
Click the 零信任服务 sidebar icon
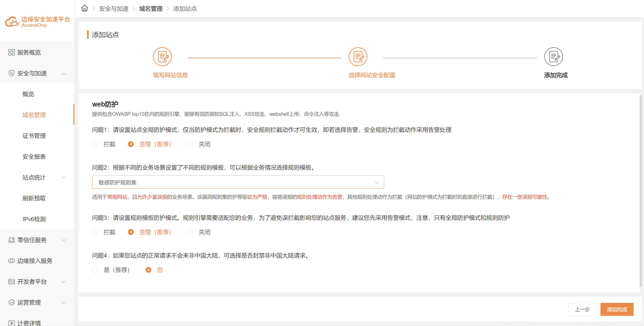(12, 240)
